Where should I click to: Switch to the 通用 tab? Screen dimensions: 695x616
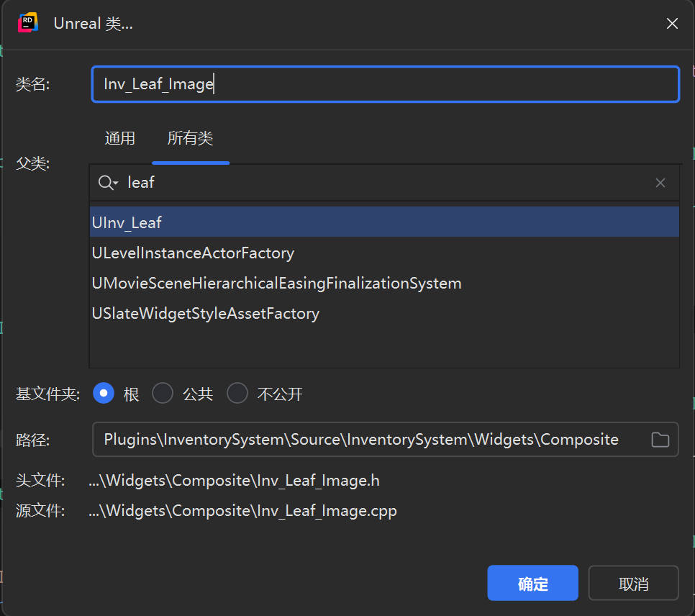pos(119,138)
